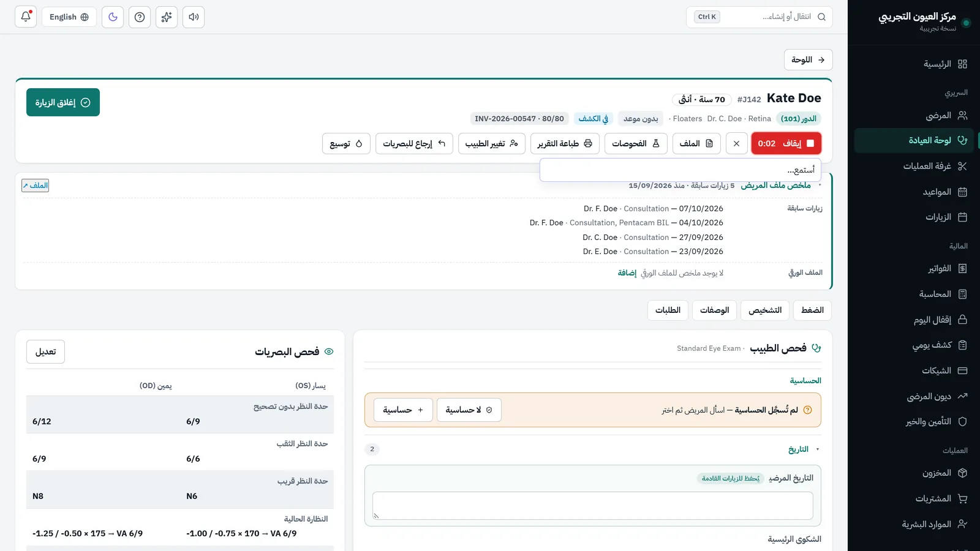Switch to الطلبات tab
The image size is (980, 551).
668,310
